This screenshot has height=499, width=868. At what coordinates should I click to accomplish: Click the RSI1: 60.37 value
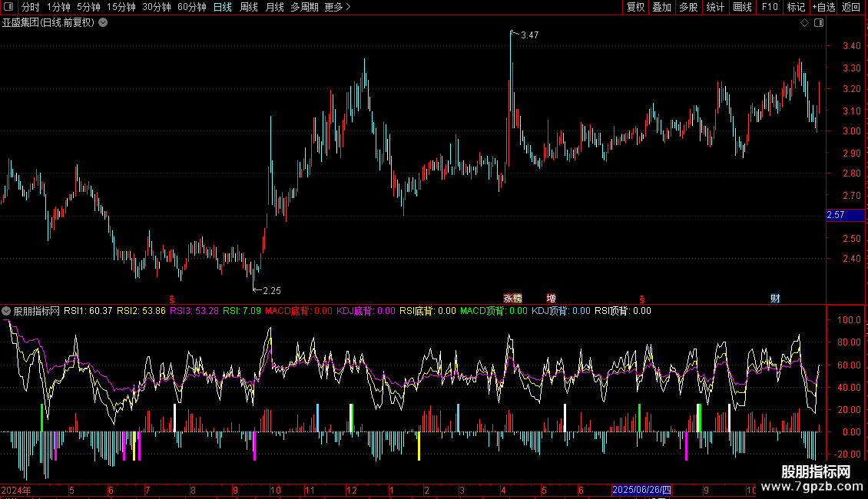(x=88, y=311)
